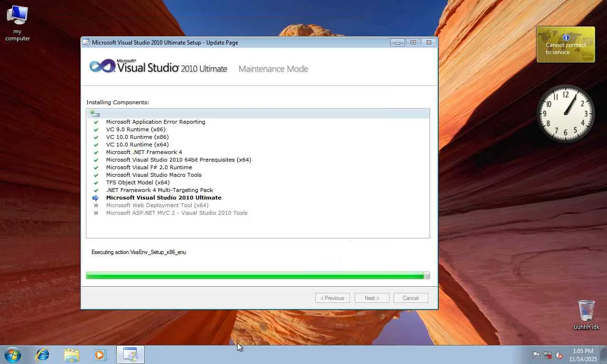
Task: Select the 'my computer' desktop icon
Action: pyautogui.click(x=18, y=23)
